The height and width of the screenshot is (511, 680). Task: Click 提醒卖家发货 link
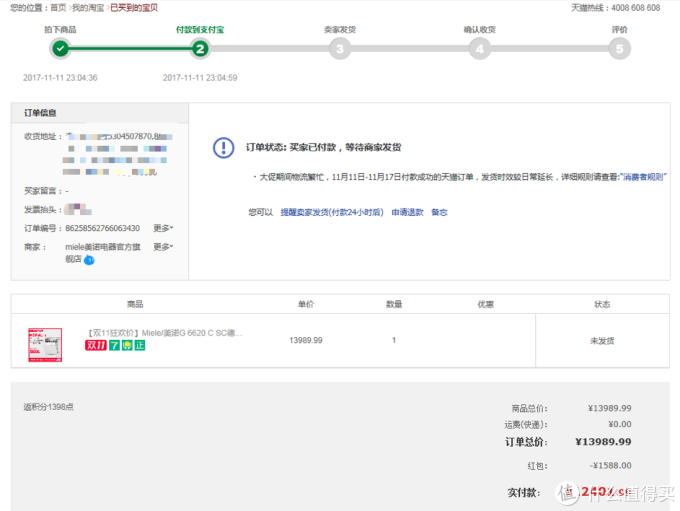click(x=332, y=212)
